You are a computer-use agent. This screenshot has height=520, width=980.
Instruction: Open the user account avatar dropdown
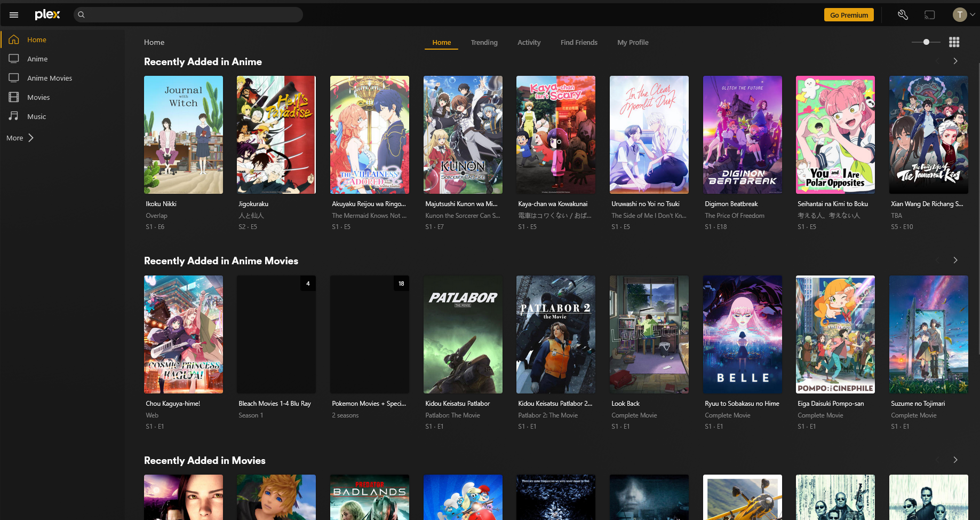[963, 15]
